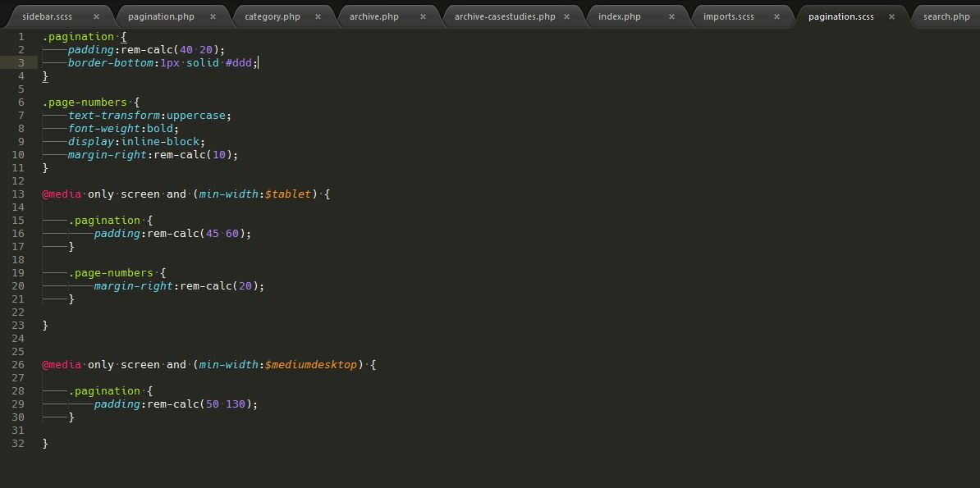The height and width of the screenshot is (488, 980).
Task: Close the imports.scss tab
Action: click(776, 17)
